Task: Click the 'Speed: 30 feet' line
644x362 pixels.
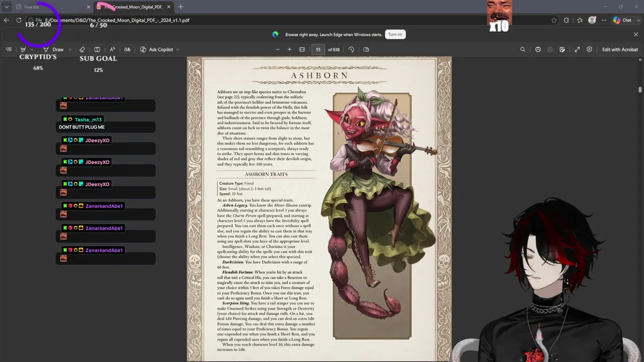Action: (231, 194)
